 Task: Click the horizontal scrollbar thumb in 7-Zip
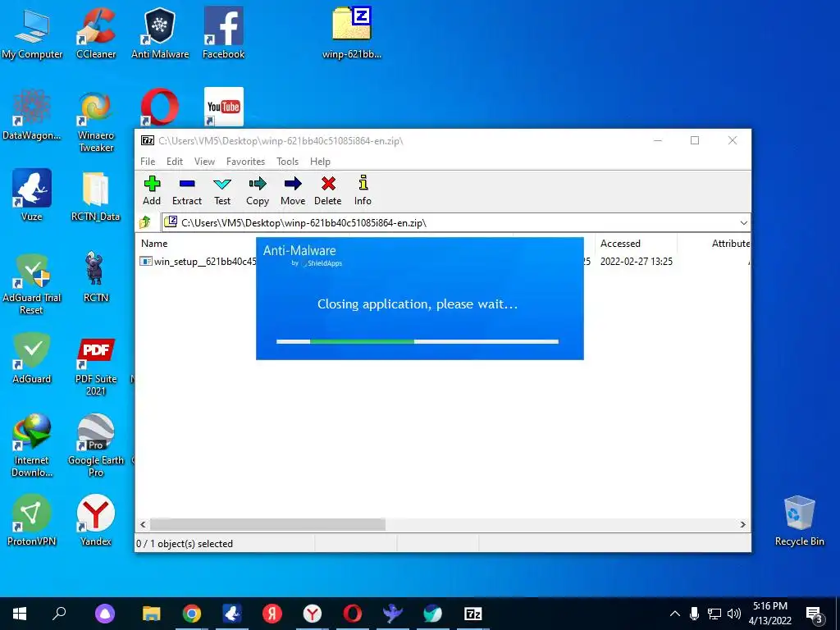point(267,524)
